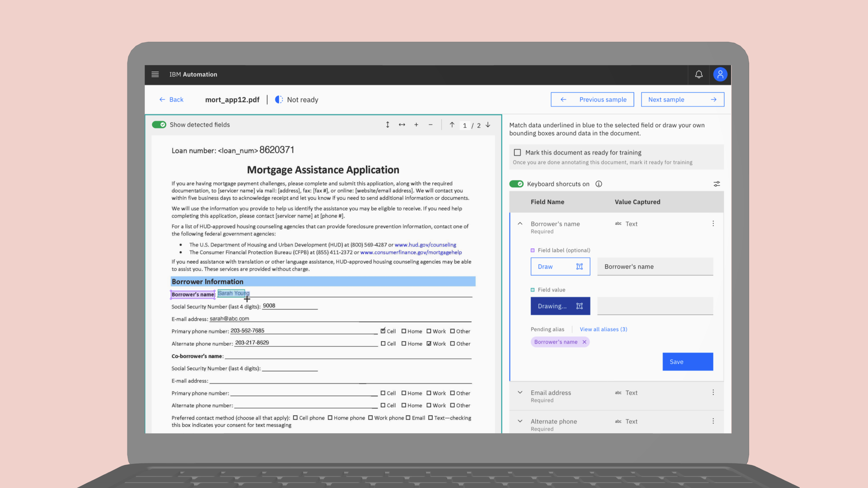Open the hamburger navigation menu

(155, 74)
